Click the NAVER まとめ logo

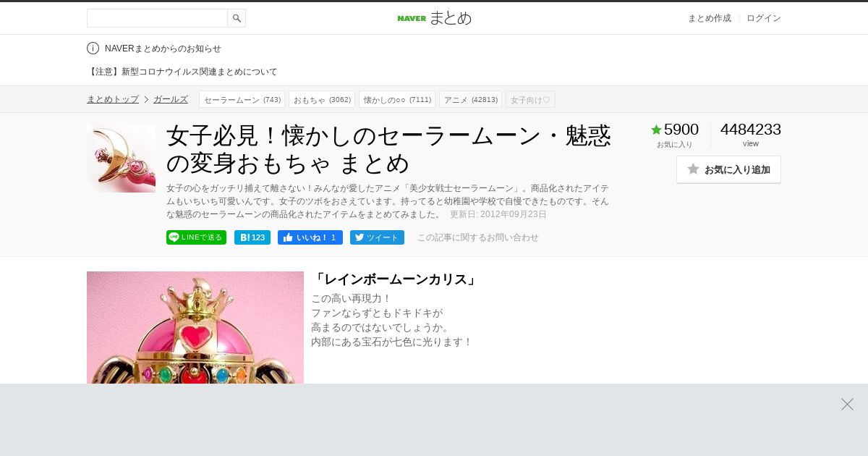pos(434,18)
